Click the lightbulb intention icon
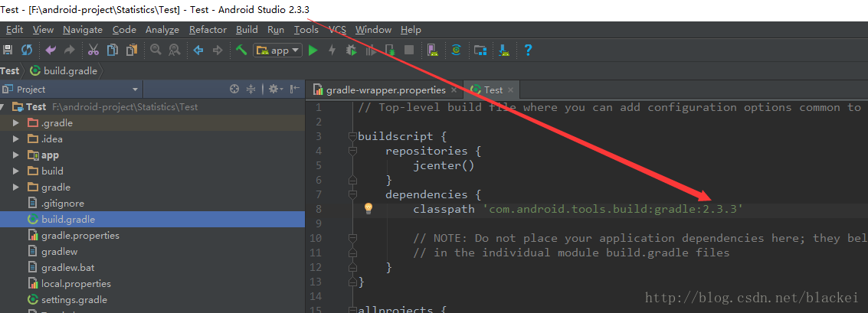The image size is (868, 313). [x=368, y=208]
